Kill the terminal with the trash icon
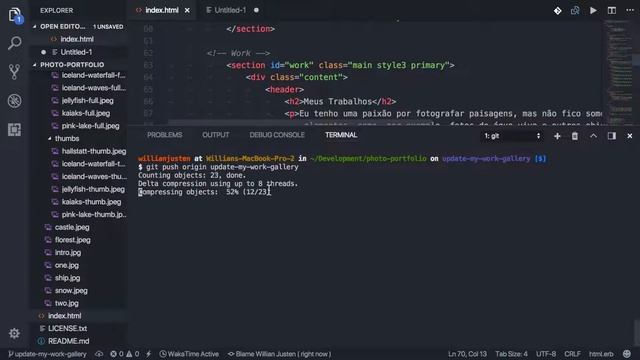The height and width of the screenshot is (360, 640). click(x=575, y=136)
